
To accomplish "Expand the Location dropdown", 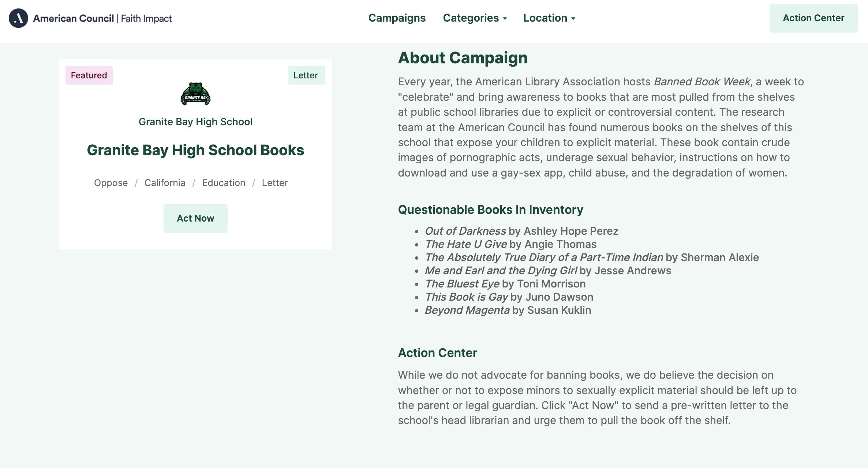I will (x=545, y=18).
